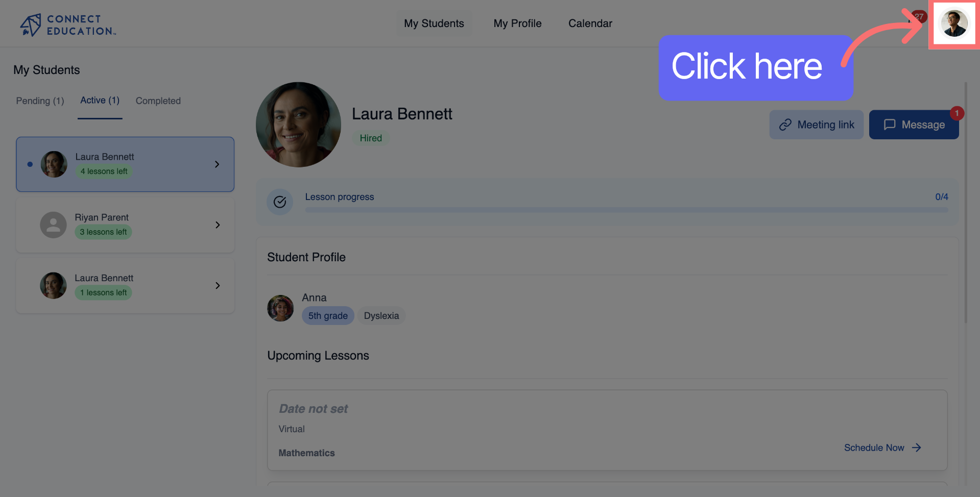The width and height of the screenshot is (980, 497).
Task: Click Anna's student photo
Action: (x=280, y=308)
